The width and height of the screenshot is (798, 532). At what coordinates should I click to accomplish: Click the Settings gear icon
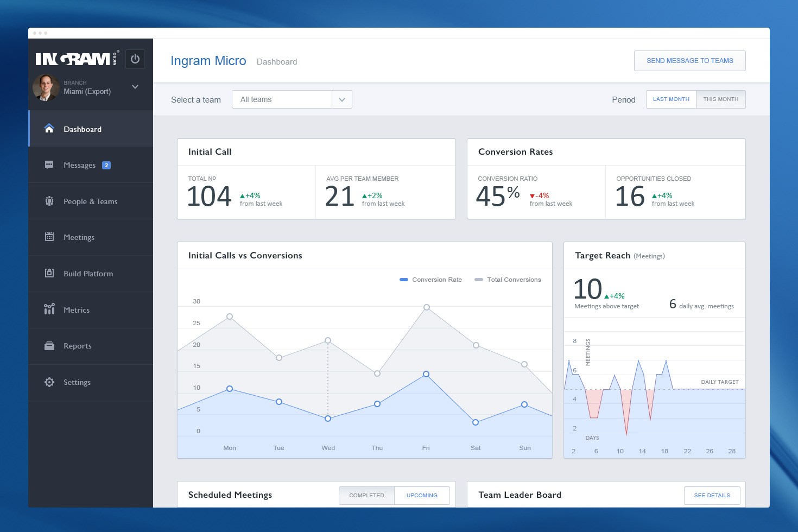(x=49, y=382)
